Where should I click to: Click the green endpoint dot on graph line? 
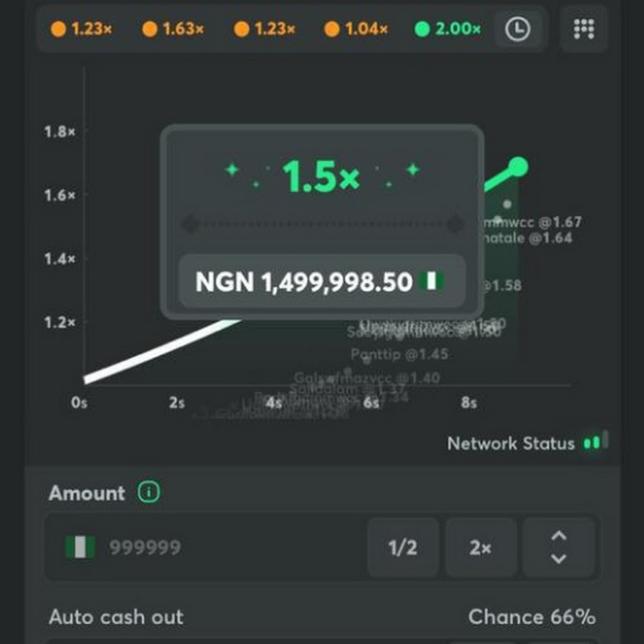pyautogui.click(x=518, y=167)
